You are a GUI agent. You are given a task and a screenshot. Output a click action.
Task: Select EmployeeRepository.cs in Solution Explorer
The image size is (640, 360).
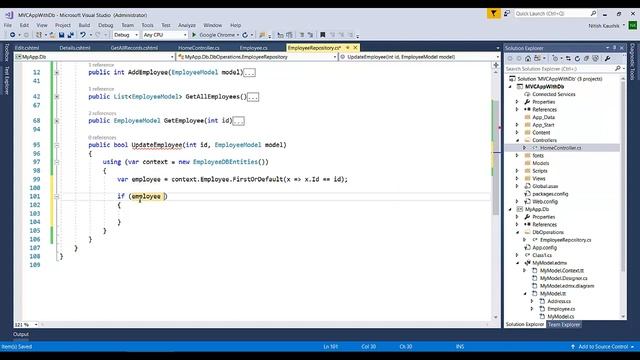point(565,240)
